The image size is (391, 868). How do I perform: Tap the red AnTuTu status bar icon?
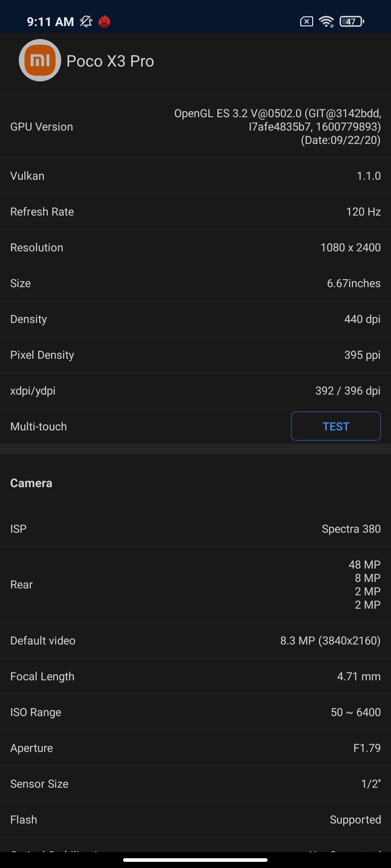click(104, 22)
